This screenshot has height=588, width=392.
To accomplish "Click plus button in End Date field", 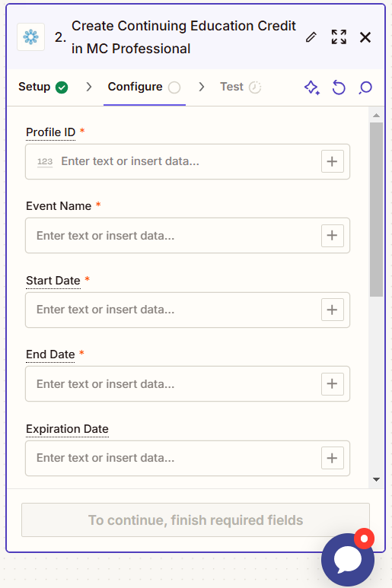I will pos(333,383).
